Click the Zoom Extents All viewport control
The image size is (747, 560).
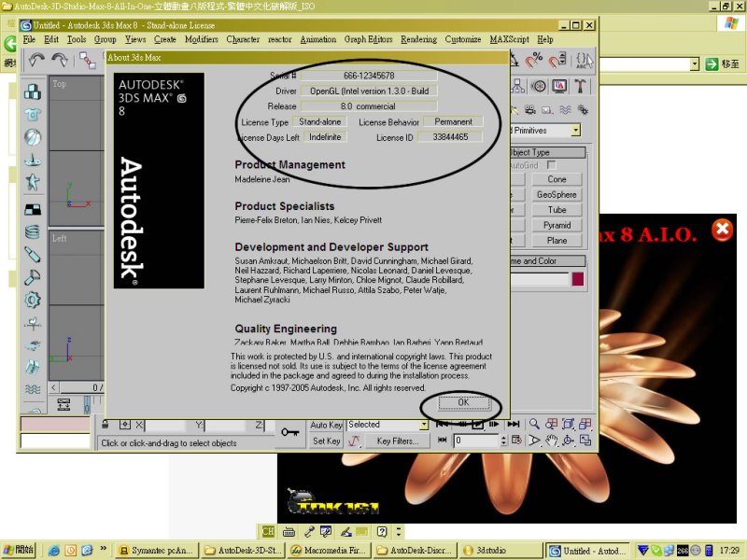(x=585, y=425)
